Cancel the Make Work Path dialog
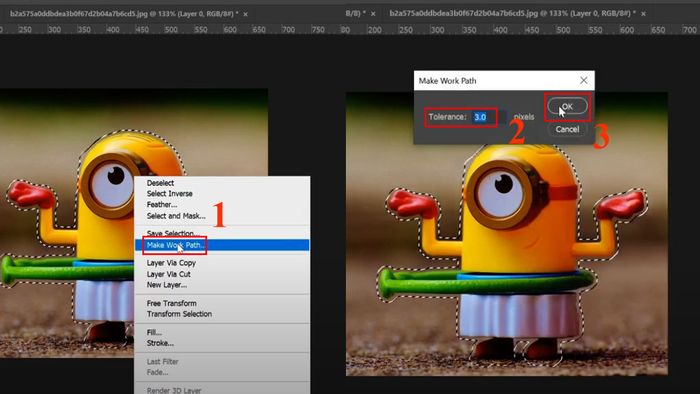 pyautogui.click(x=567, y=129)
